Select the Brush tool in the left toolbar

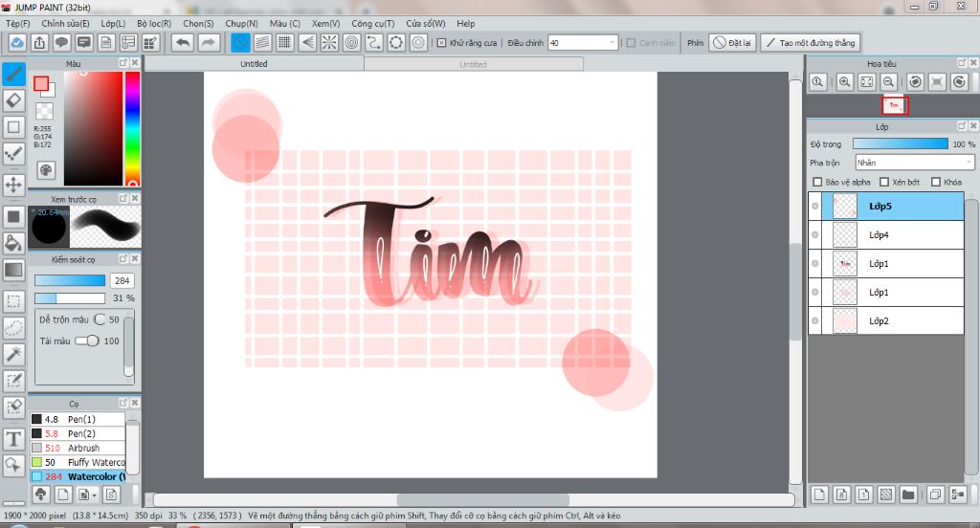pos(13,74)
